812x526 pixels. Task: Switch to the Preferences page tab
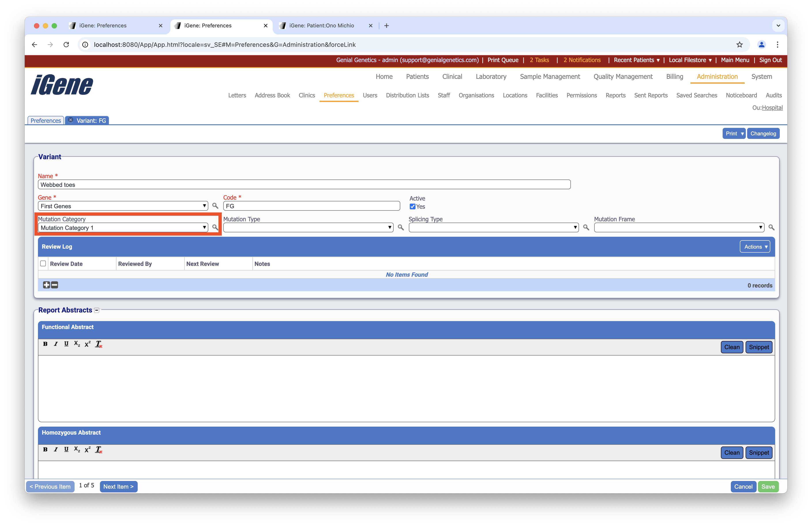(x=46, y=121)
